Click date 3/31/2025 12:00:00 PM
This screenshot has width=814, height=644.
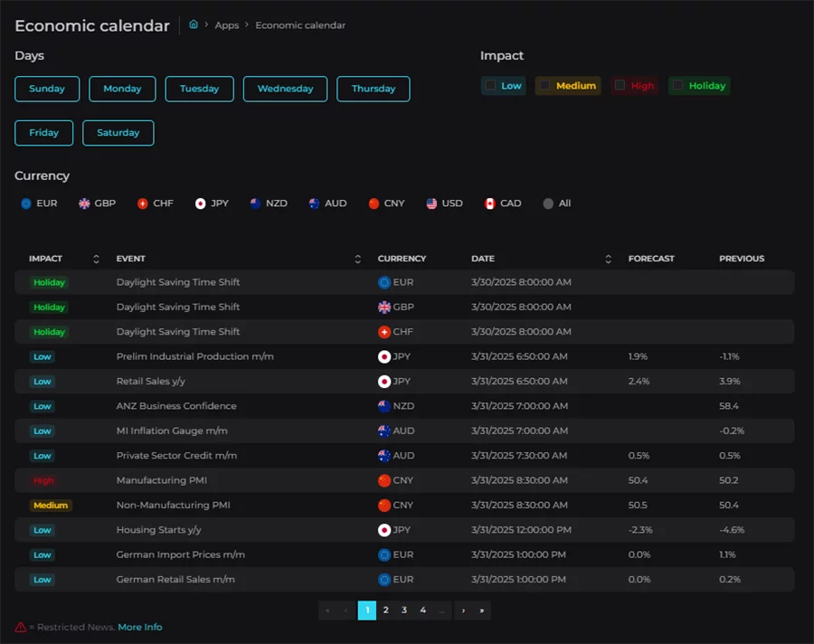point(521,530)
